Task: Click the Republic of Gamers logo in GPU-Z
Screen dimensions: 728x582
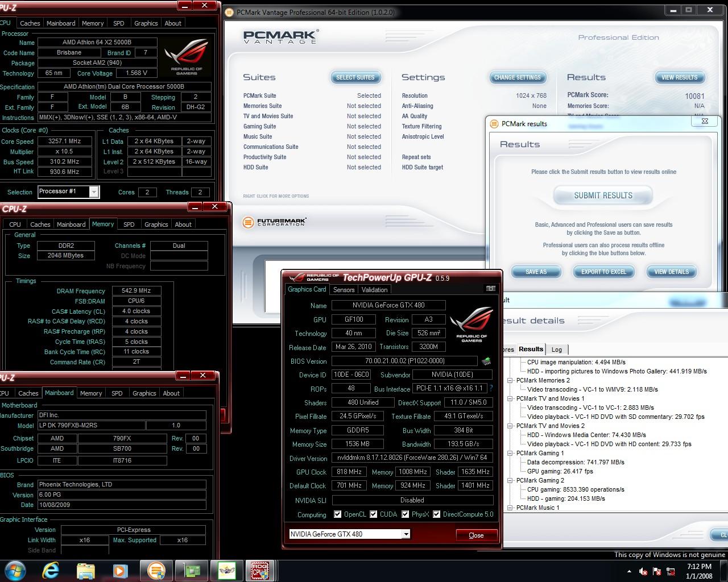Action: [471, 325]
